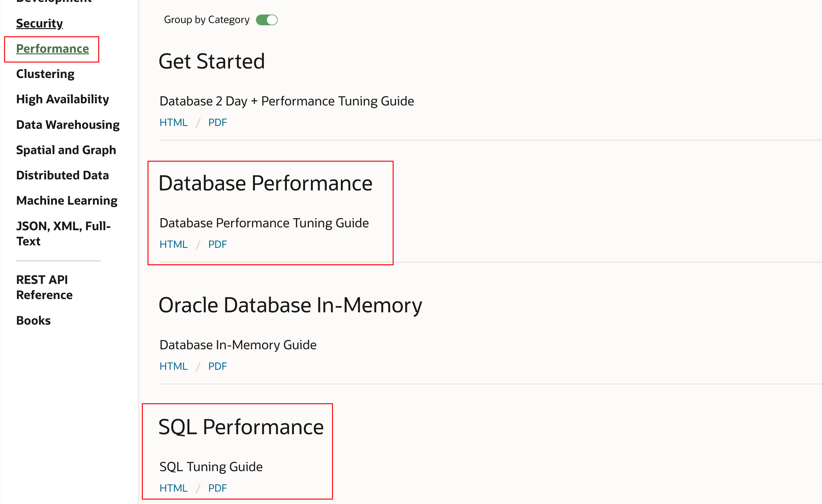Screen dimensions: 822x504
Task: Select Spatial and Graph category
Action: click(66, 150)
